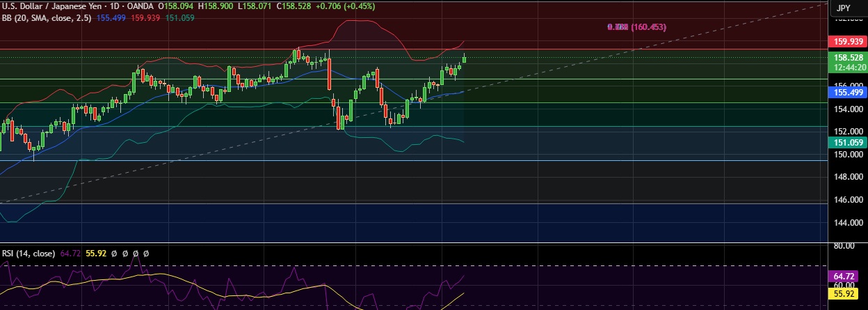
Task: Click the 148.000 price scale label
Action: pyautogui.click(x=848, y=177)
